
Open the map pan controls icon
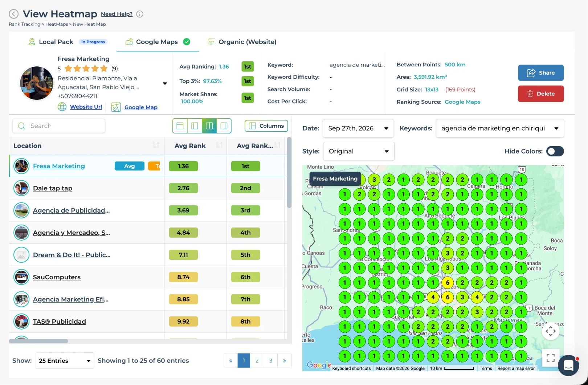[x=551, y=331]
